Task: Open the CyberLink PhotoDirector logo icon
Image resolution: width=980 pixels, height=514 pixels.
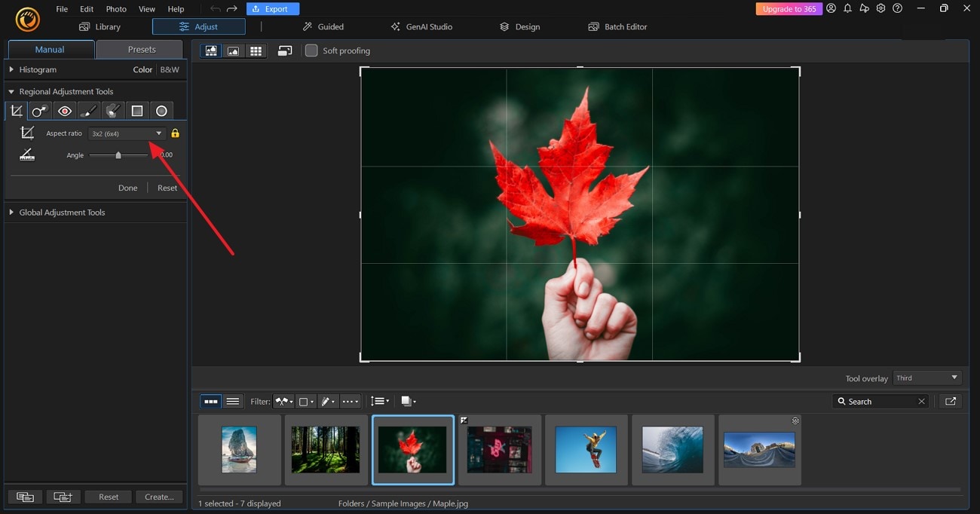Action: (x=27, y=20)
